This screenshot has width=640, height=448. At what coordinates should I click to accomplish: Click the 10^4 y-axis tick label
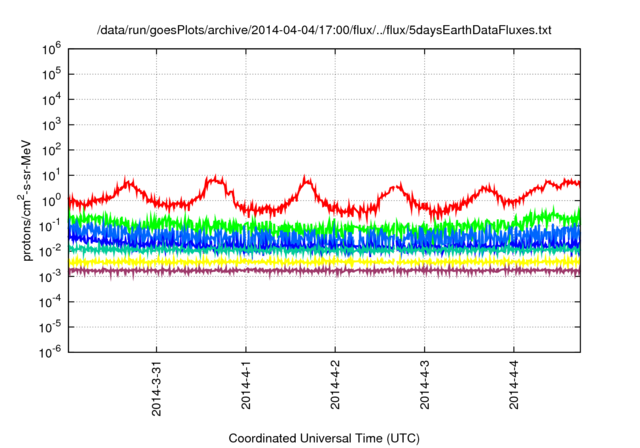tap(51, 100)
